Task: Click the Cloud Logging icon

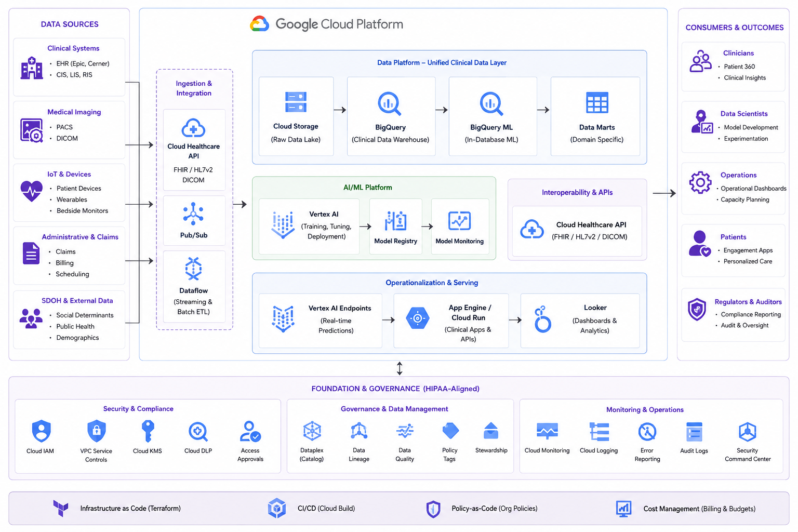Action: pyautogui.click(x=599, y=432)
